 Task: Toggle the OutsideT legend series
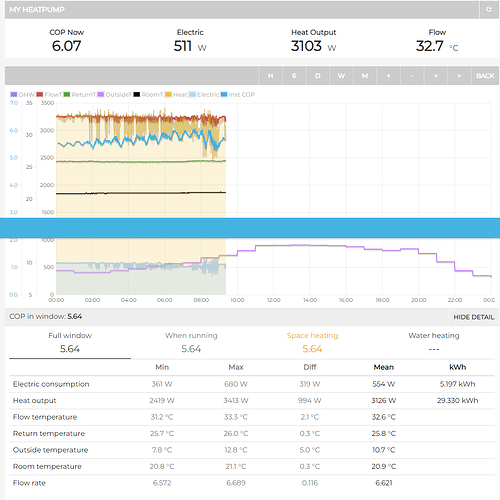tap(114, 95)
